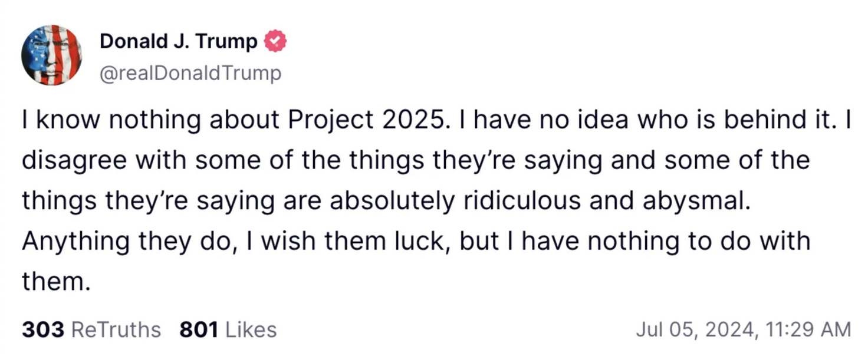Viewport: 868px width, 363px height.
Task: Click the phrase "I wish them luck"
Action: (x=353, y=241)
